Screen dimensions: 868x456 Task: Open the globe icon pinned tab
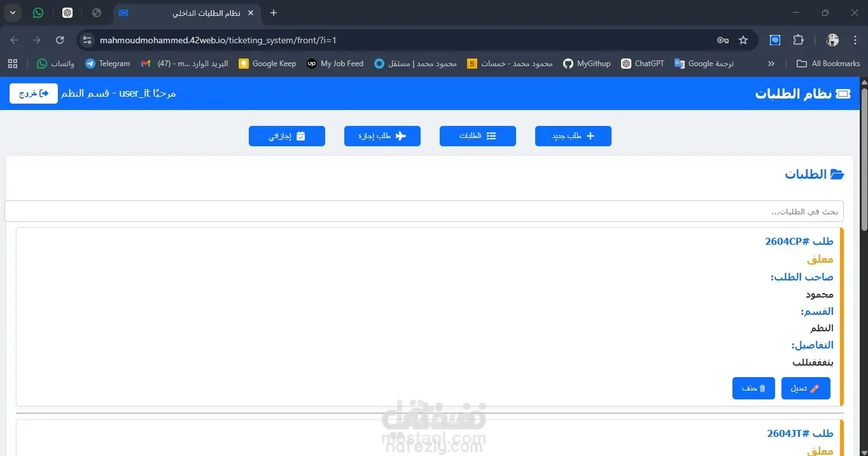click(x=97, y=13)
